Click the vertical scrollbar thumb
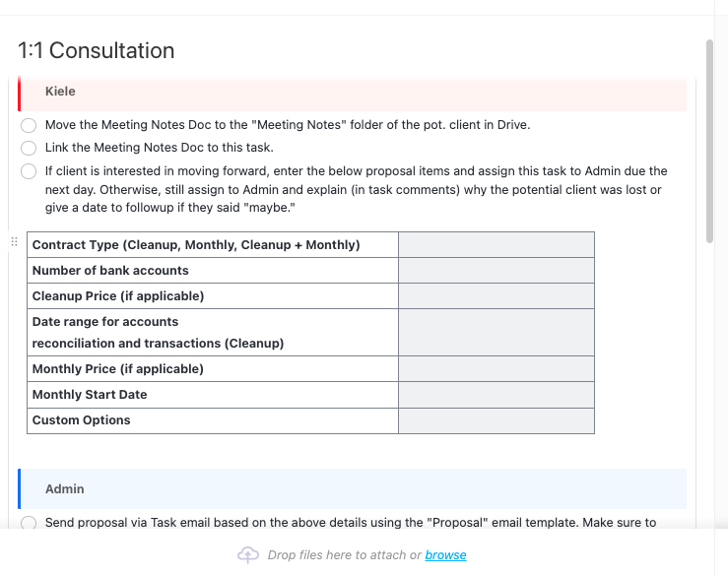 (x=709, y=142)
